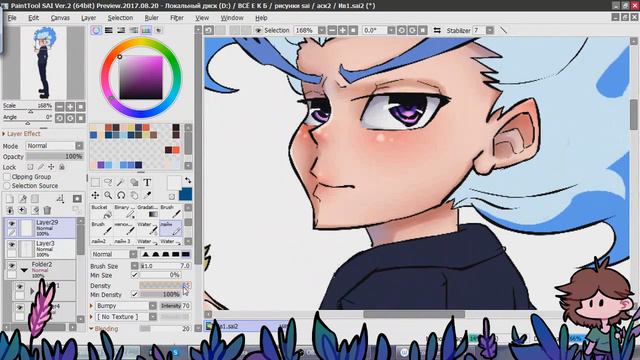Toggle the RGB slider panel
This screenshot has height=360, width=640.
109,30
